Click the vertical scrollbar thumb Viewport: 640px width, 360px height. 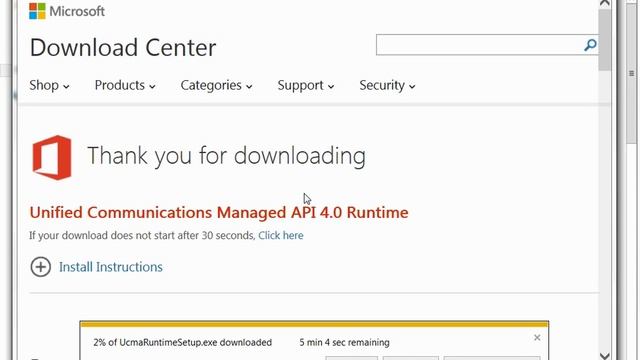(604, 39)
